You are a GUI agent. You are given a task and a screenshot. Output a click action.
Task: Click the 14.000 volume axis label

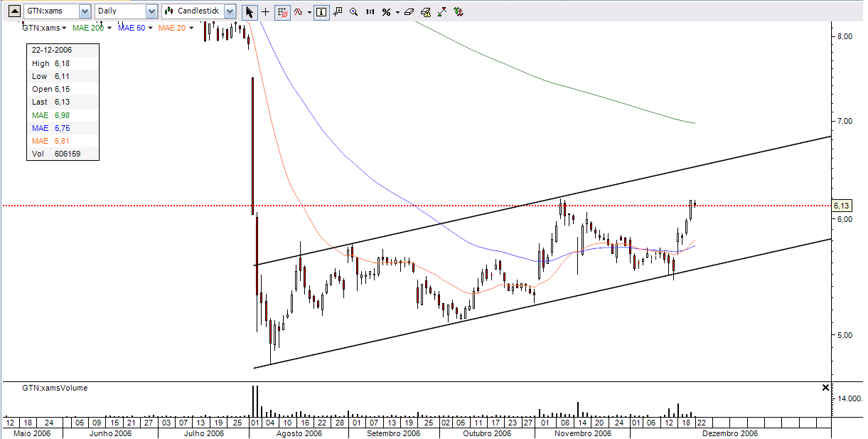(850, 398)
